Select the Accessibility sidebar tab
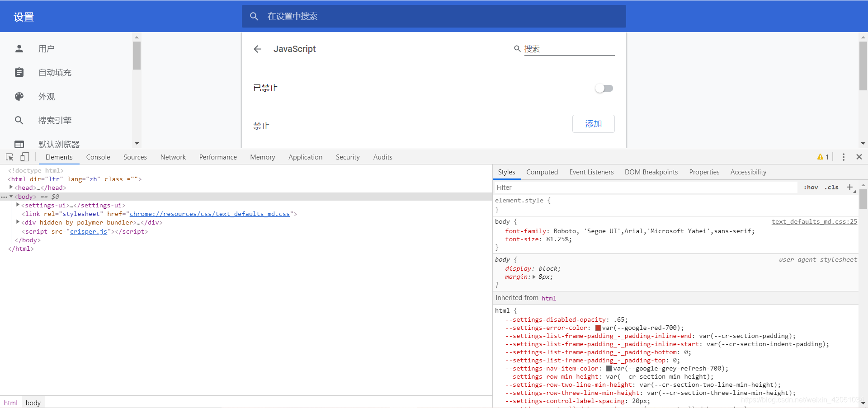Screen dimensions: 868x408 click(748, 172)
